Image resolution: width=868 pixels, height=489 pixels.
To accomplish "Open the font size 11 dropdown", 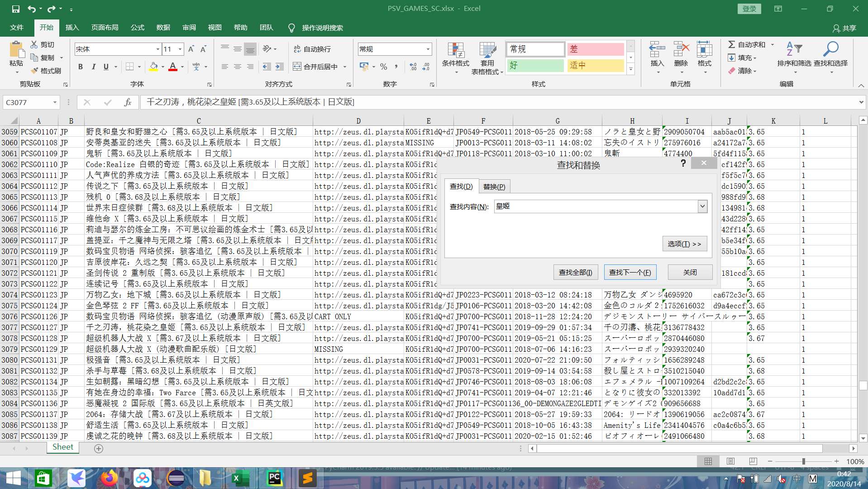I will point(180,49).
